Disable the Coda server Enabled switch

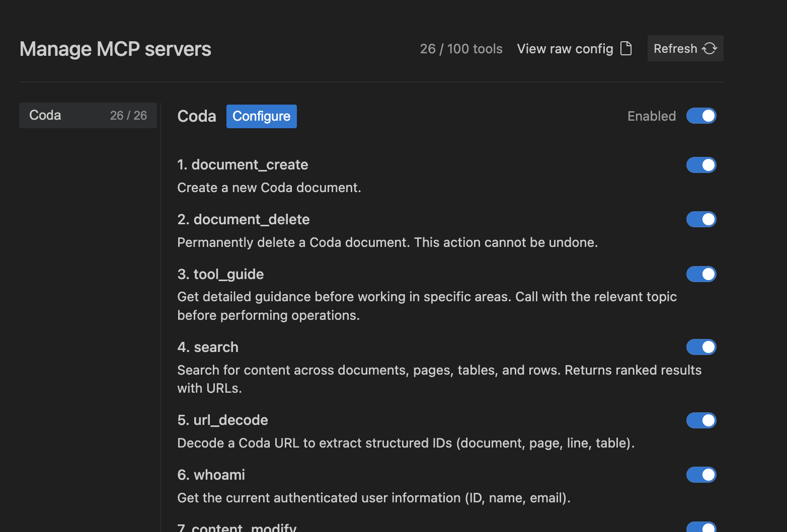[701, 116]
